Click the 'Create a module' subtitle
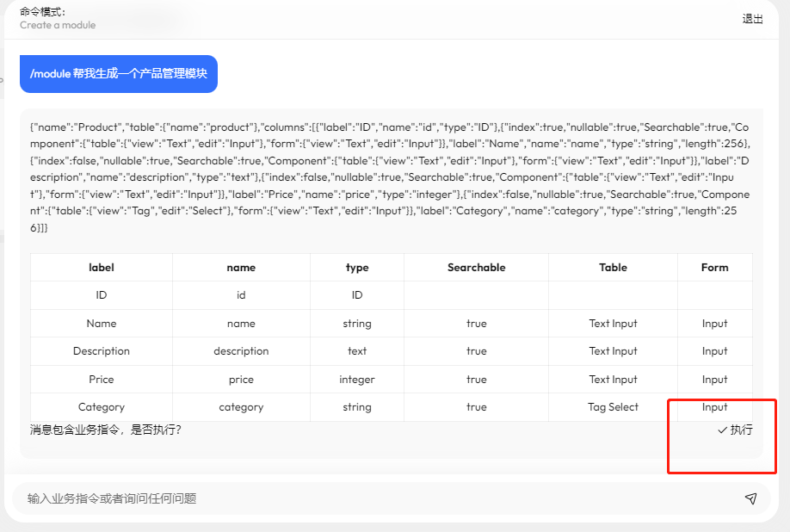This screenshot has height=532, width=790. pyautogui.click(x=58, y=25)
